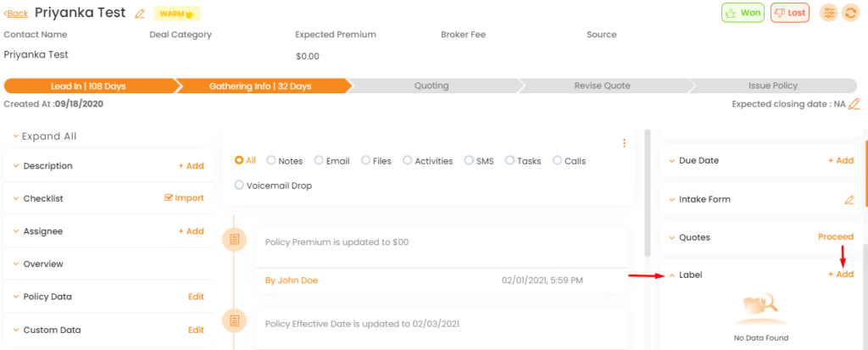Image resolution: width=868 pixels, height=350 pixels.
Task: Click the Back link
Action: tap(16, 14)
